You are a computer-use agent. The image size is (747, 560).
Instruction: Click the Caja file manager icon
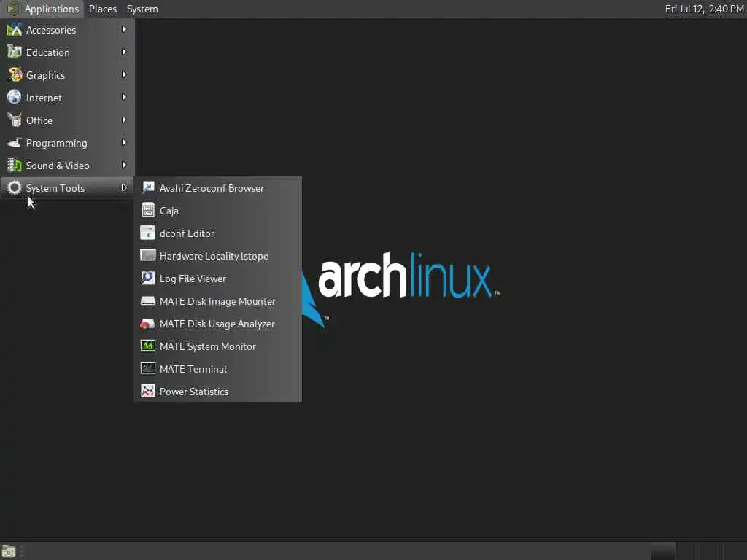[147, 211]
